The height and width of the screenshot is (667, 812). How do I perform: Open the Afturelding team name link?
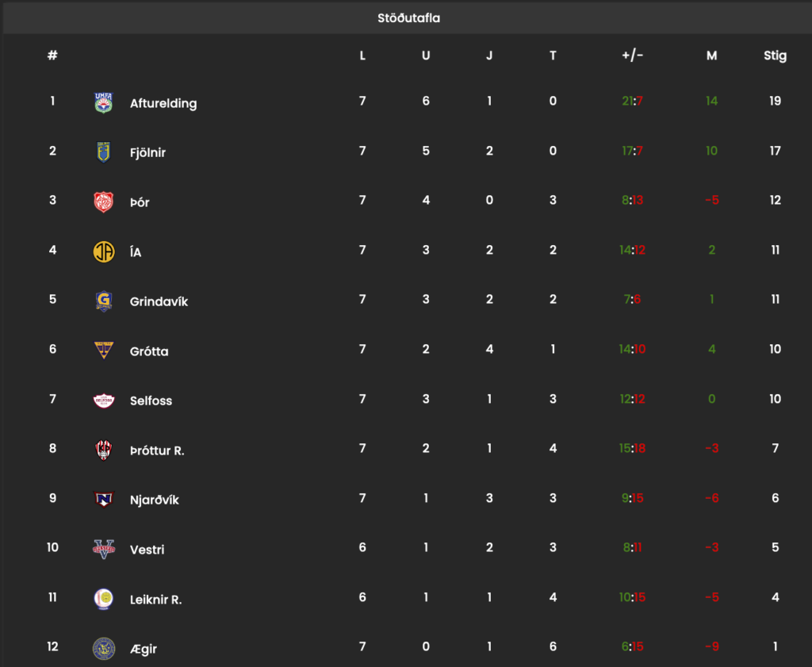click(x=163, y=104)
